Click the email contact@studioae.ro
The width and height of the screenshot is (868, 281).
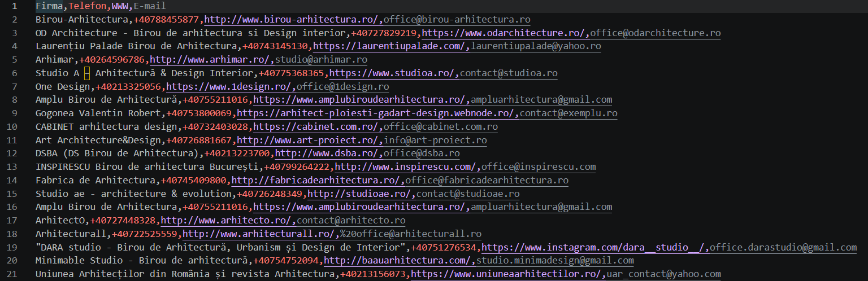pyautogui.click(x=468, y=194)
